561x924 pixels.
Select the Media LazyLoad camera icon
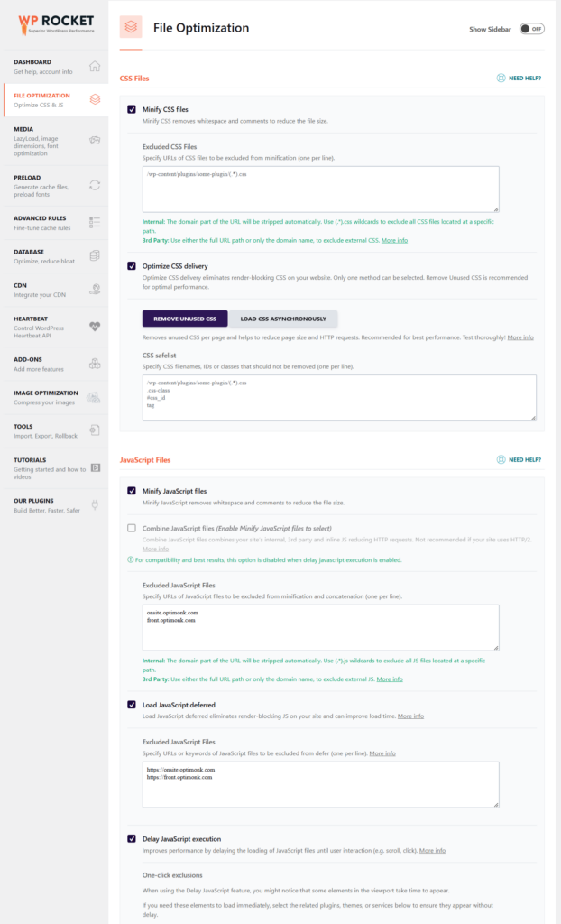[93, 141]
